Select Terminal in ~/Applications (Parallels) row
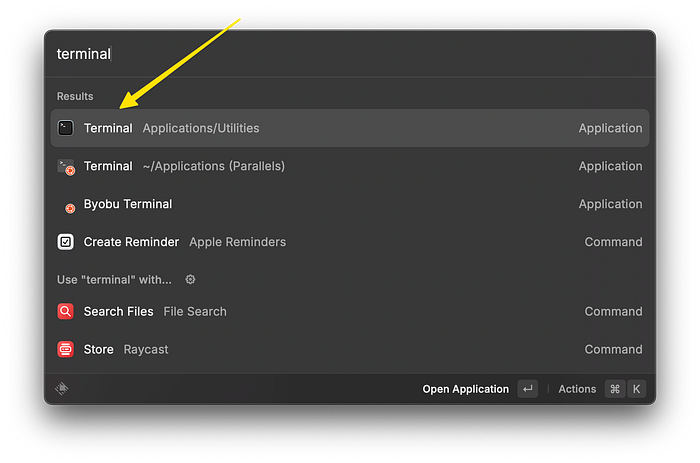 click(x=350, y=166)
